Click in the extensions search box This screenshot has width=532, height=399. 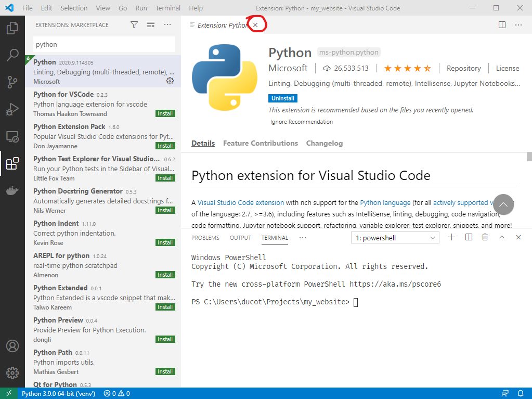(x=103, y=44)
